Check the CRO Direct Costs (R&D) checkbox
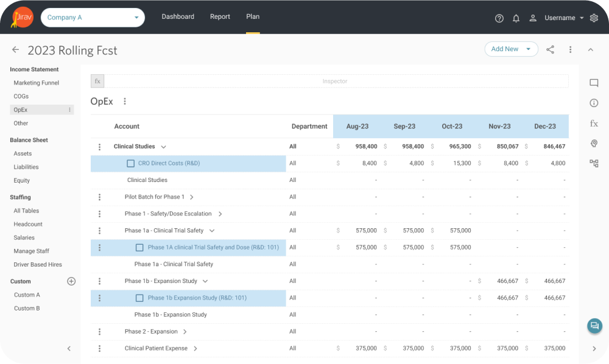 coord(130,164)
